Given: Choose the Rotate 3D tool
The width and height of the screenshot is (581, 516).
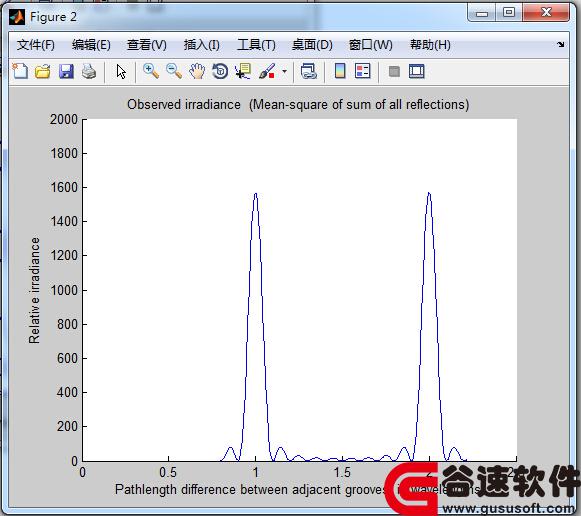Looking at the screenshot, I should [x=220, y=71].
